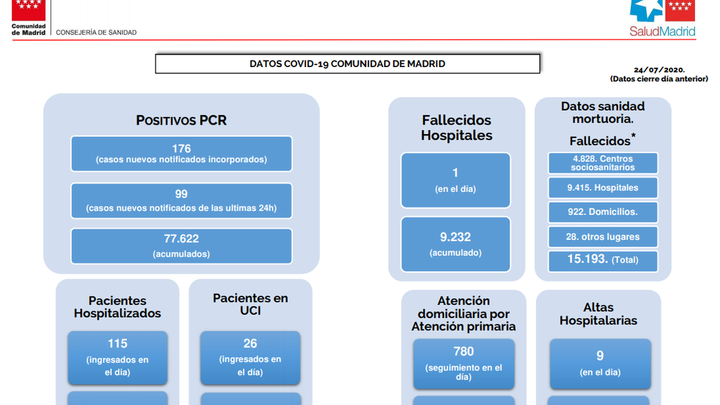Image resolution: width=720 pixels, height=405 pixels.
Task: Click the 176 casos nuevos incorporados box
Action: [181, 154]
